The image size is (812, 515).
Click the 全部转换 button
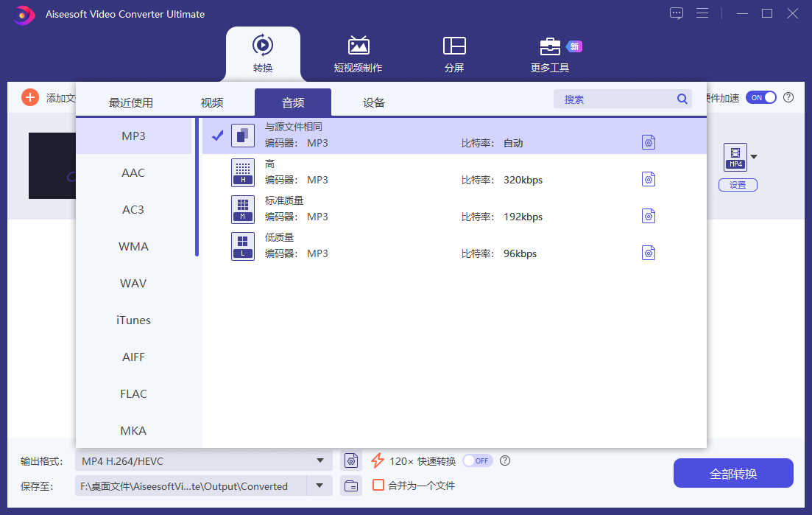click(733, 472)
